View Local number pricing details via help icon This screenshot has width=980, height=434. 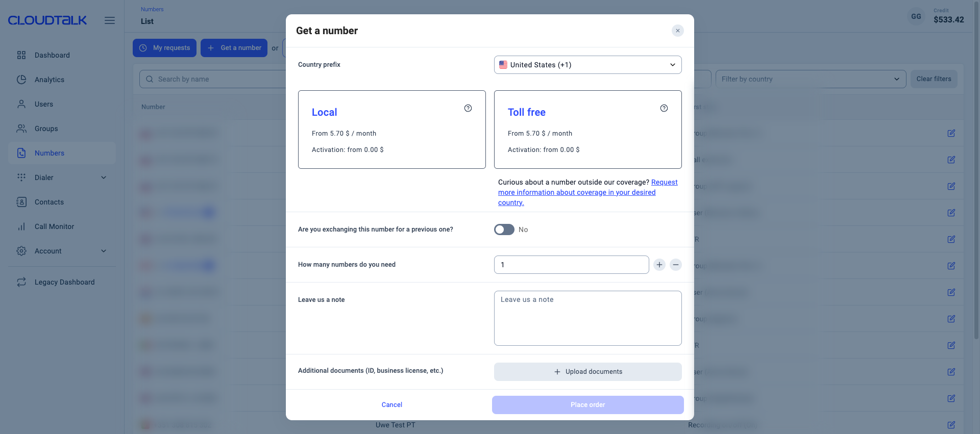pos(468,108)
